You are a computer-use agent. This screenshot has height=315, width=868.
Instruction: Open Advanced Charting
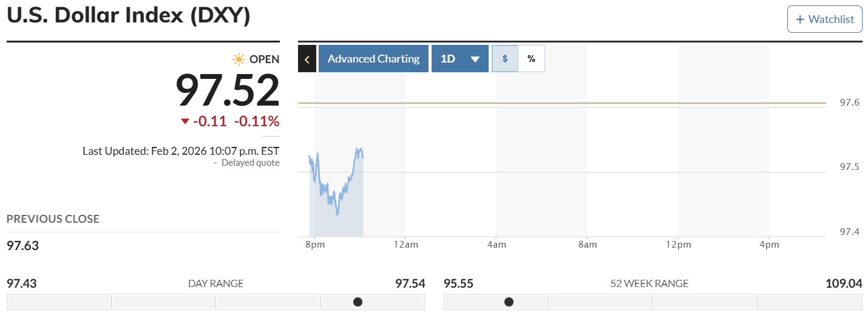[x=373, y=59]
